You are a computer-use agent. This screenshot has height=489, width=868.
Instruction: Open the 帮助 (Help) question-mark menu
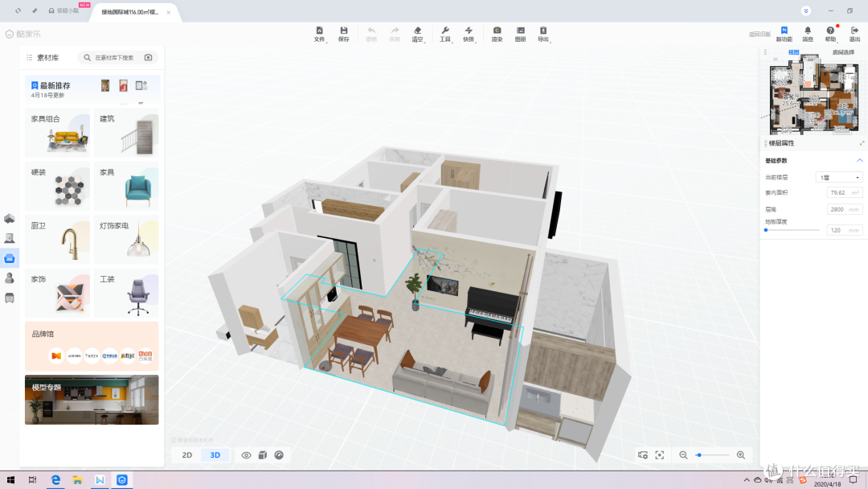coord(830,35)
